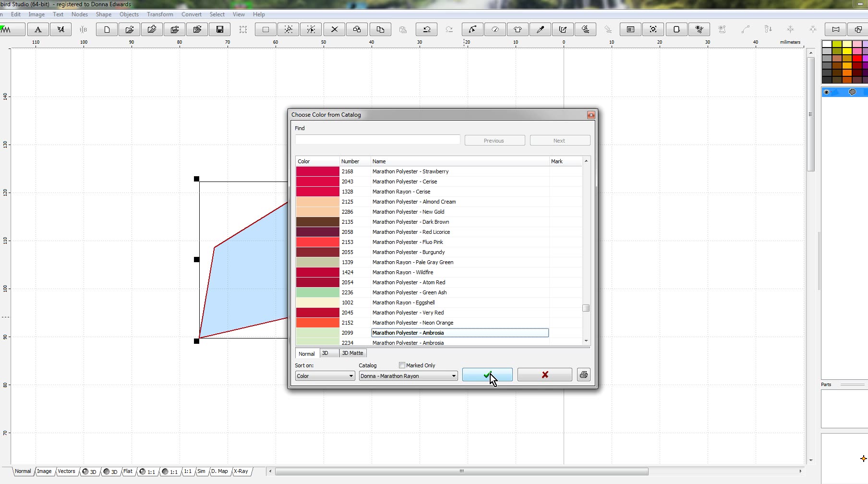The height and width of the screenshot is (484, 868).
Task: Pick a color with the eyedropper tool
Action: tap(540, 29)
